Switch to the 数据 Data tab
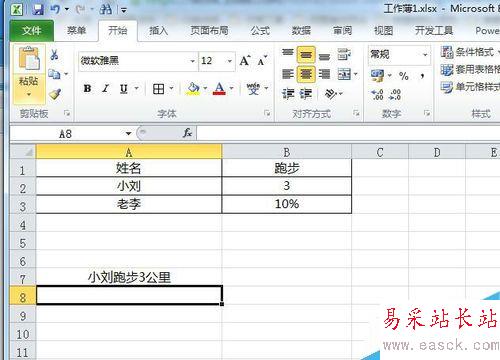The image size is (500, 360). (301, 31)
